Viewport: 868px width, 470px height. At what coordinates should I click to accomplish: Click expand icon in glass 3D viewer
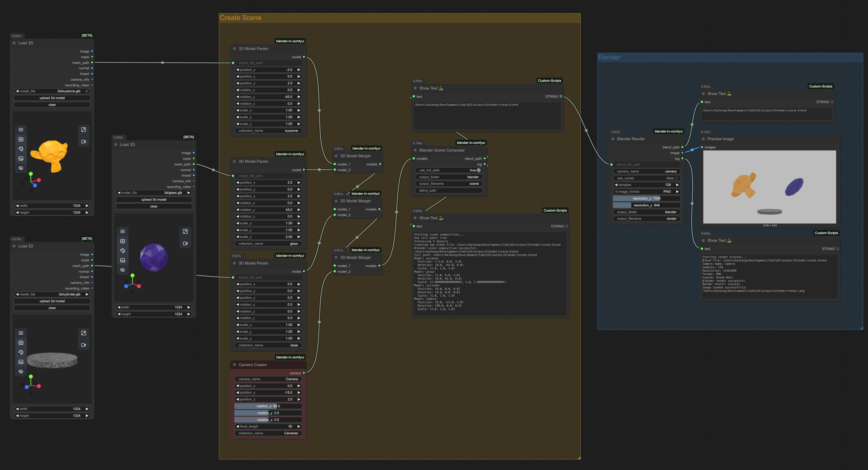click(x=185, y=232)
